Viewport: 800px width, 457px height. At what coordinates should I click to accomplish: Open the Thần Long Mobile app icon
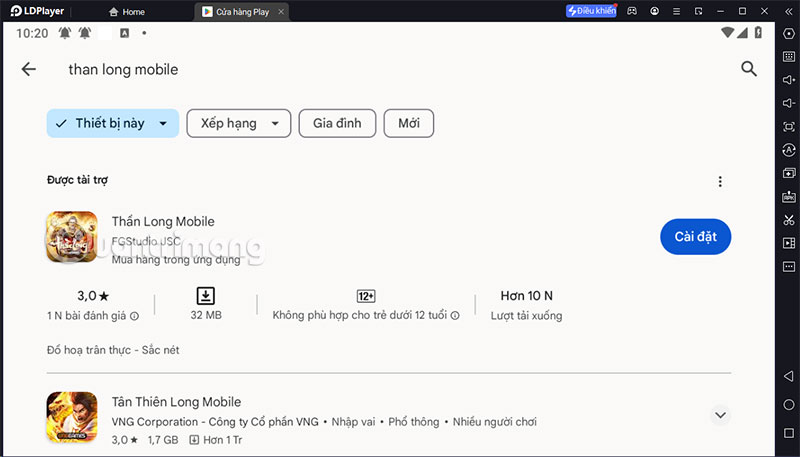72,237
